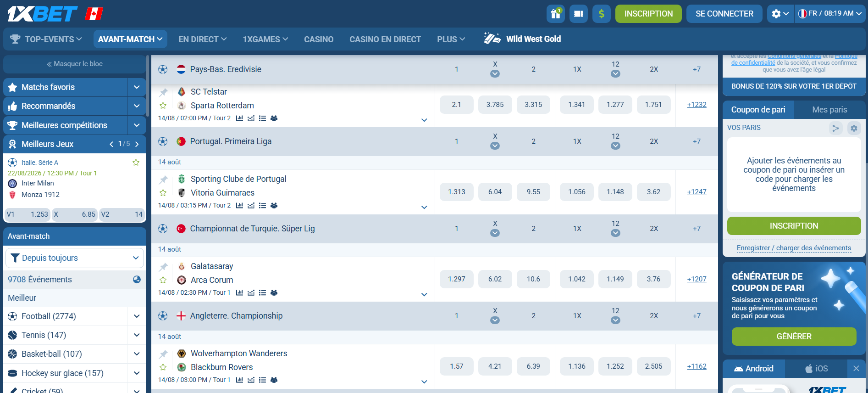Open the AVANT-MATCH menu
The width and height of the screenshot is (868, 393).
[x=130, y=39]
